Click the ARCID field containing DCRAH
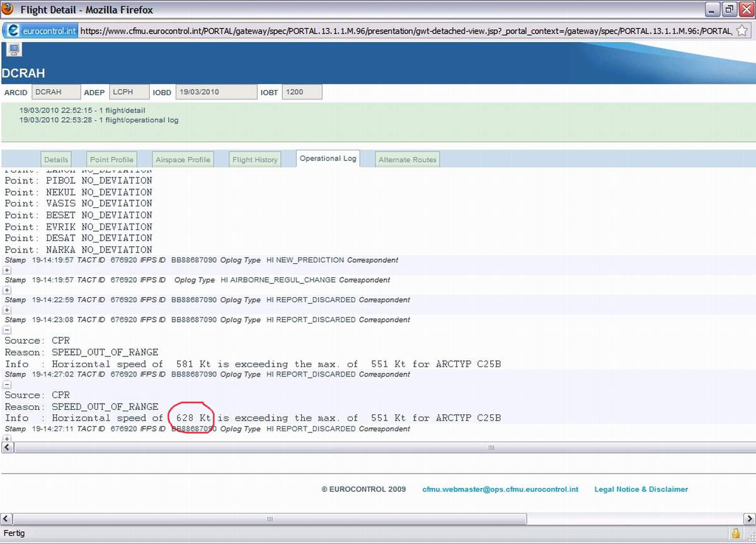Image resolution: width=756 pixels, height=544 pixels. click(55, 92)
